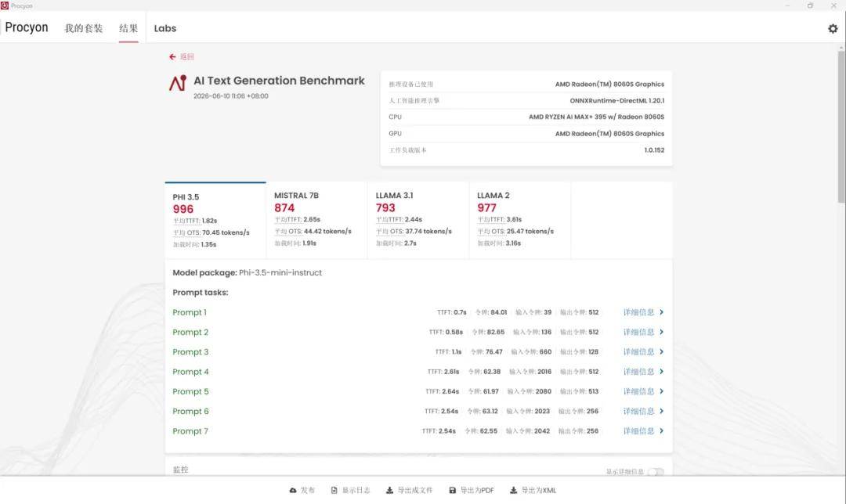The image size is (846, 504).
Task: Click 'AMD RYZEN AI MAX+ 395' CPU value
Action: pyautogui.click(x=597, y=117)
